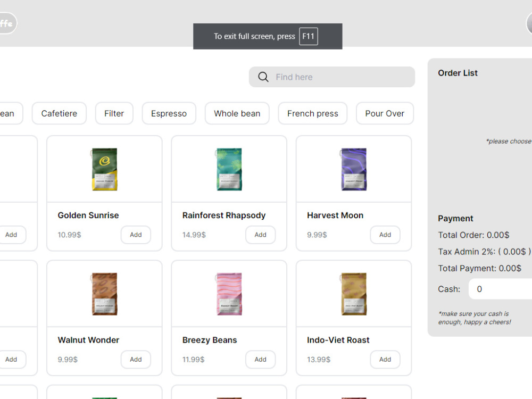Click the Walnut Wonder product name

point(88,340)
